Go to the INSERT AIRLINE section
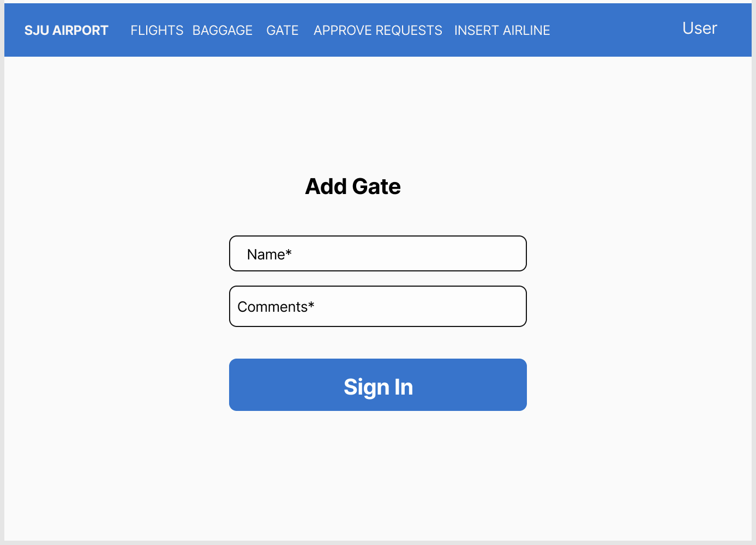756x545 pixels. pyautogui.click(x=502, y=30)
